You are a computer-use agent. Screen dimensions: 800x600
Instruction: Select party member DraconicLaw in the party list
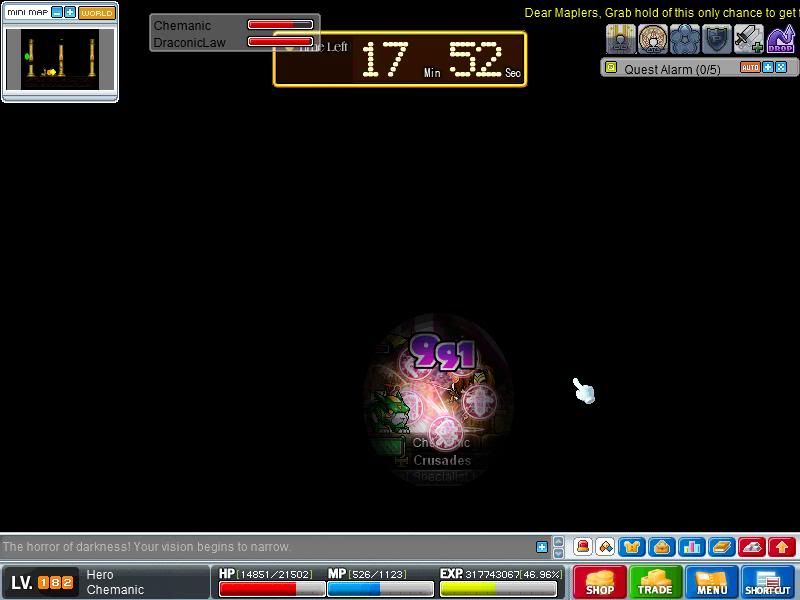(x=189, y=43)
